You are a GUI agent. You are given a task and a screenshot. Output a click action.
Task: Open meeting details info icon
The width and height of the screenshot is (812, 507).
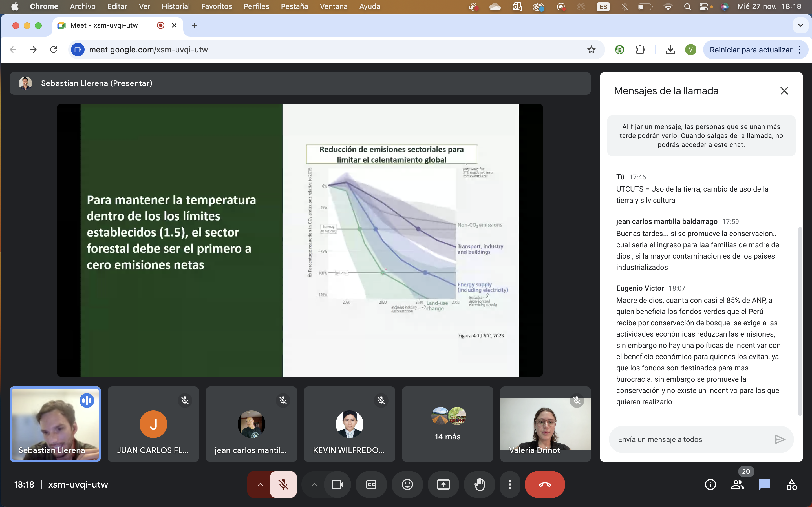[710, 484]
